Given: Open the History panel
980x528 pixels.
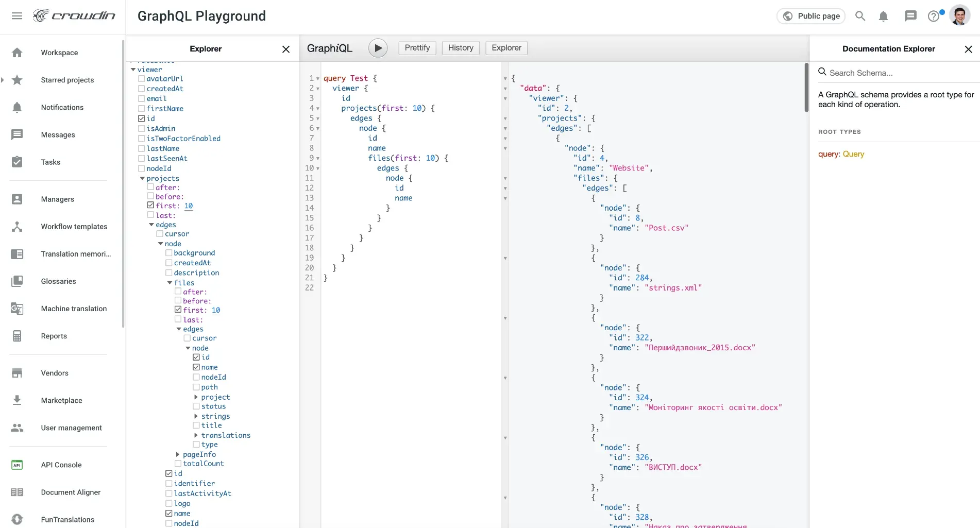Looking at the screenshot, I should [460, 47].
